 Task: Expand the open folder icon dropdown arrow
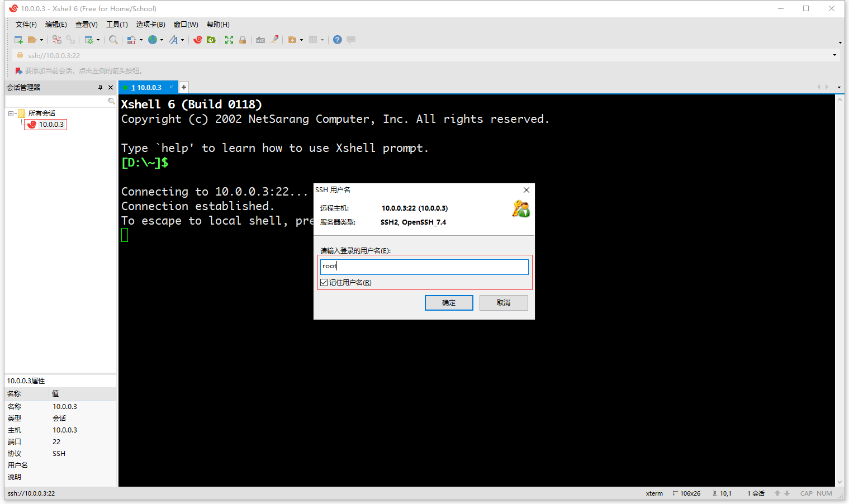tap(41, 40)
